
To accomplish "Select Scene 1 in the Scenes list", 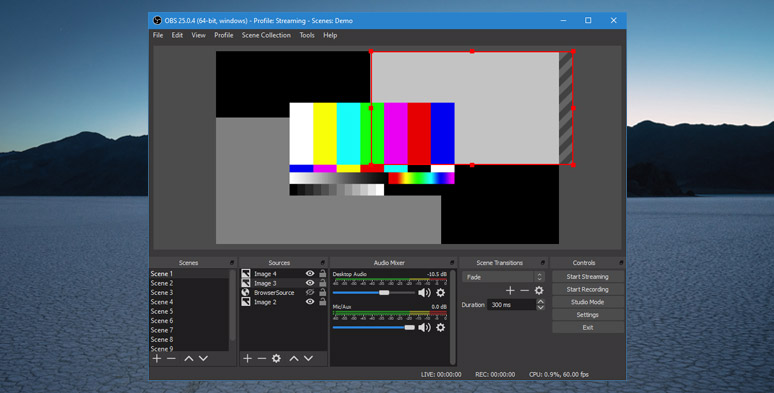I will (189, 274).
